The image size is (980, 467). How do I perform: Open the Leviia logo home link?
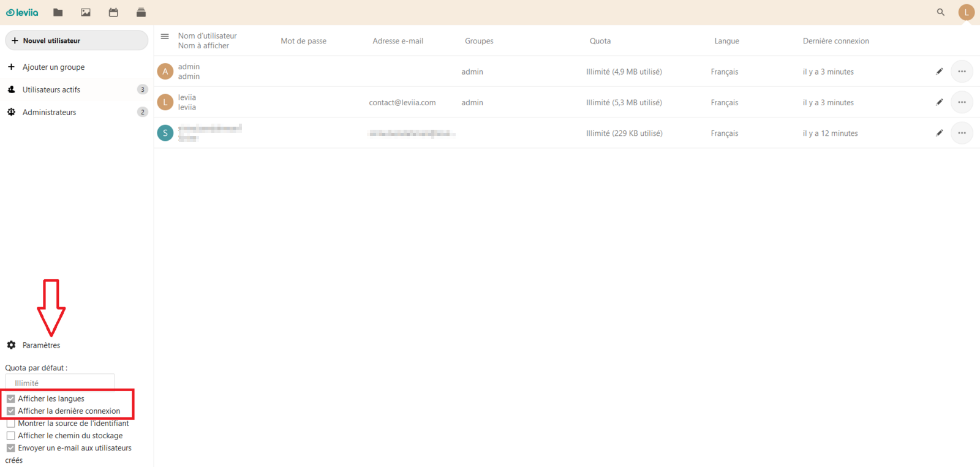pos(22,12)
